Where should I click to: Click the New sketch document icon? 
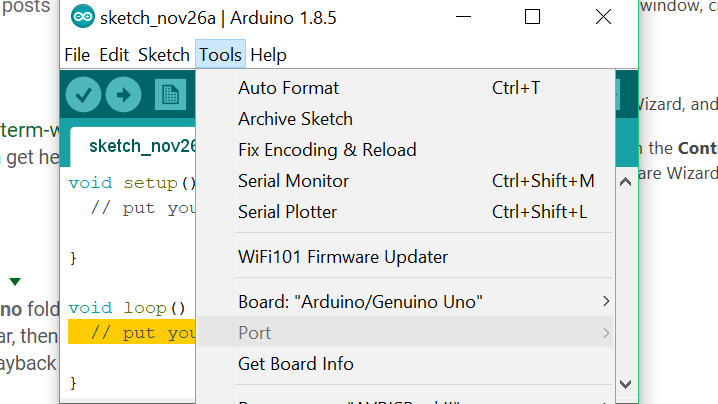pos(170,96)
